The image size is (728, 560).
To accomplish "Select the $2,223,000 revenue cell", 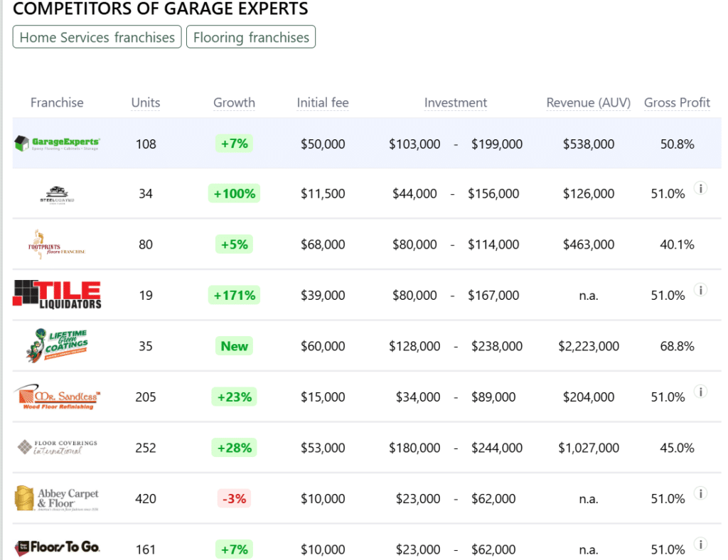I will point(588,346).
